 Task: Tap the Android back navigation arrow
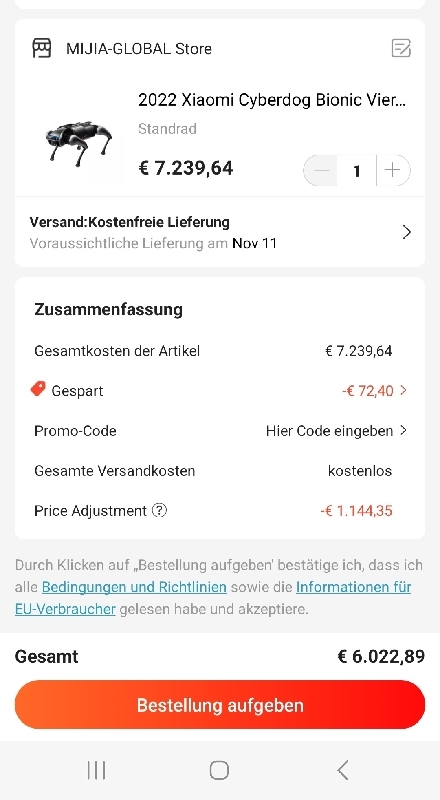(343, 770)
